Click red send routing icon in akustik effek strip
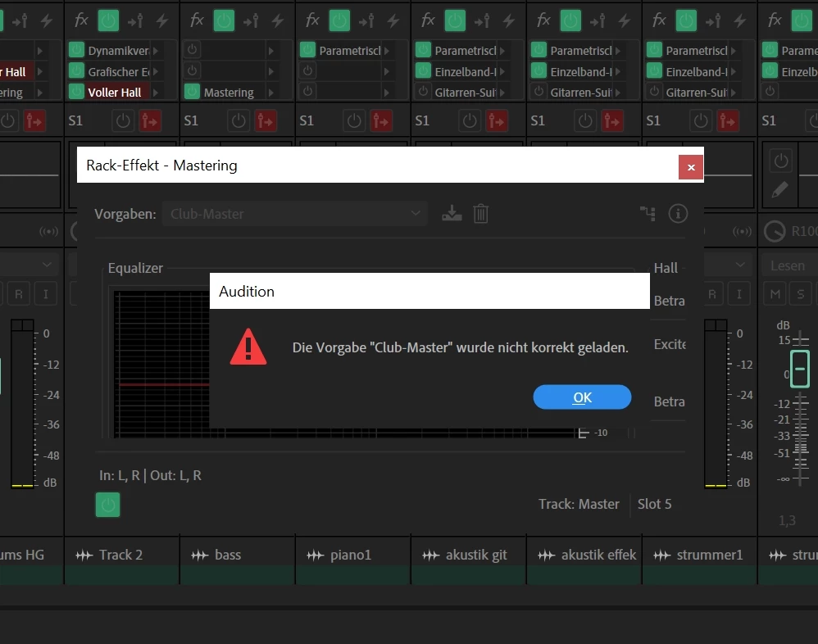 click(612, 121)
